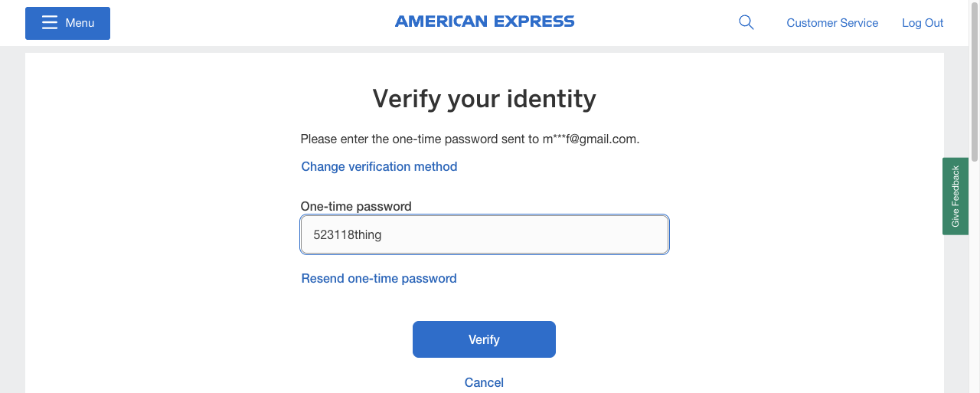Open the green Give Feedback side tab
The image size is (980, 393).
point(955,196)
